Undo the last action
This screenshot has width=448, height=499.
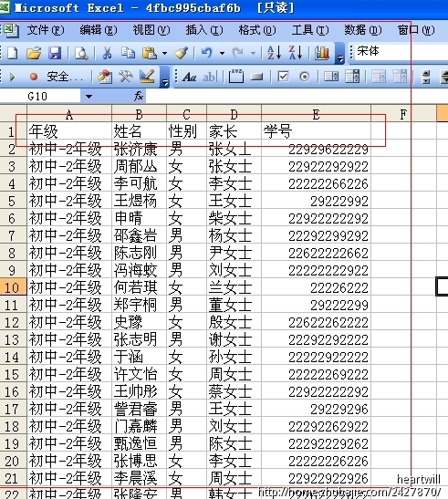[207, 53]
